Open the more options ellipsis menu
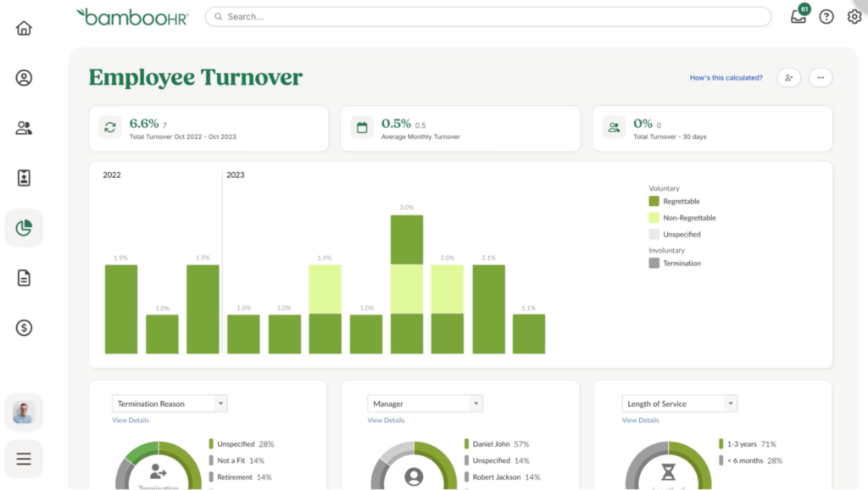Screen dimensions: 868x490 tap(821, 77)
